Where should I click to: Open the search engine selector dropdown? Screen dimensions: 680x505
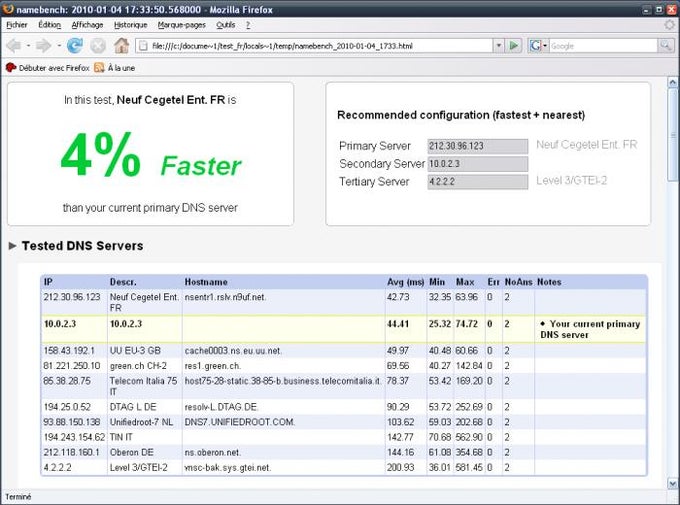click(545, 46)
